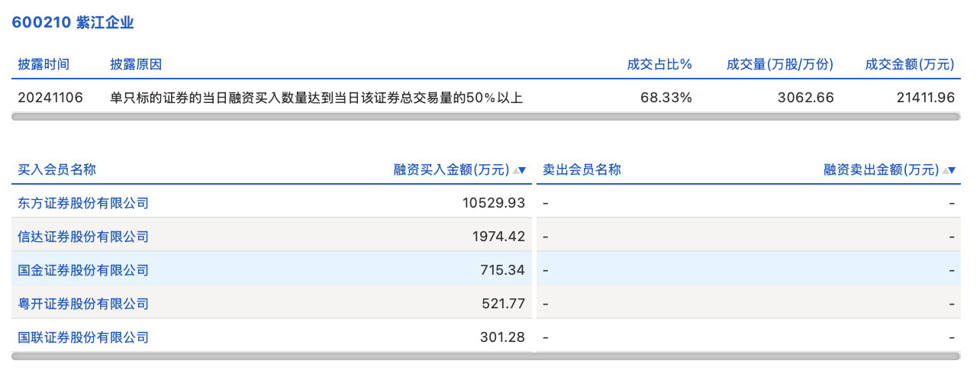The width and height of the screenshot is (980, 377).
Task: Sort by 融资卖出金额 column sort arrows
Action: (949, 170)
